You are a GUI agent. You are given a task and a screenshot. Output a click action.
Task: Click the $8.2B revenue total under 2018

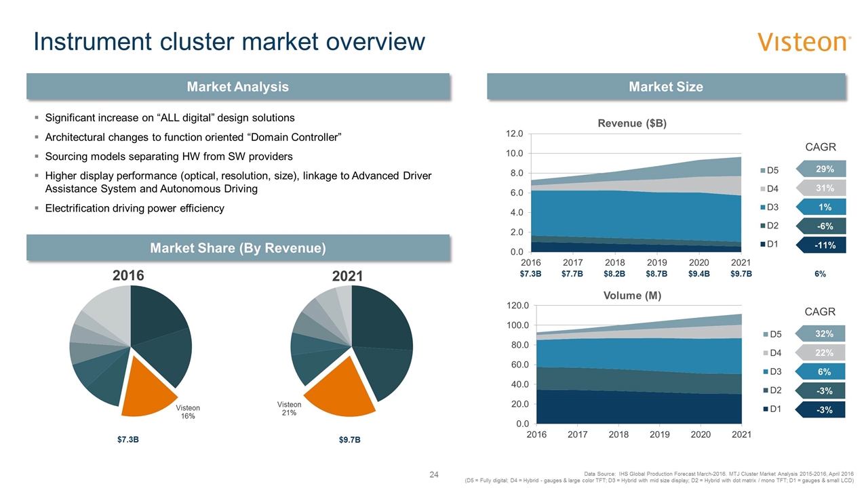(x=615, y=274)
